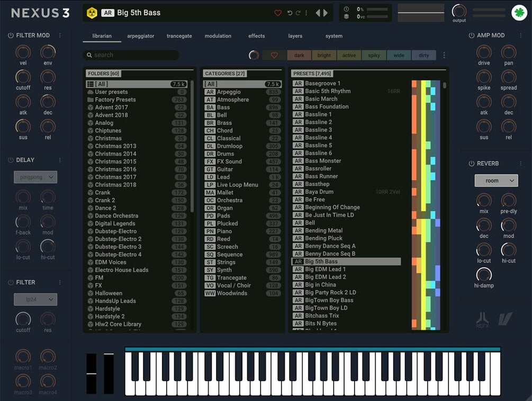
Task: Click the preset search field
Action: click(x=131, y=55)
